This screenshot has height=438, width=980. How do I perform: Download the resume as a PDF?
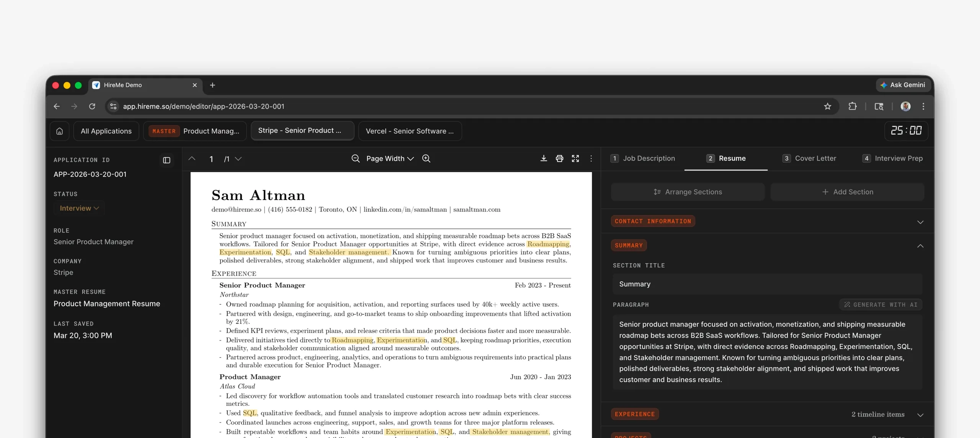[x=543, y=158]
